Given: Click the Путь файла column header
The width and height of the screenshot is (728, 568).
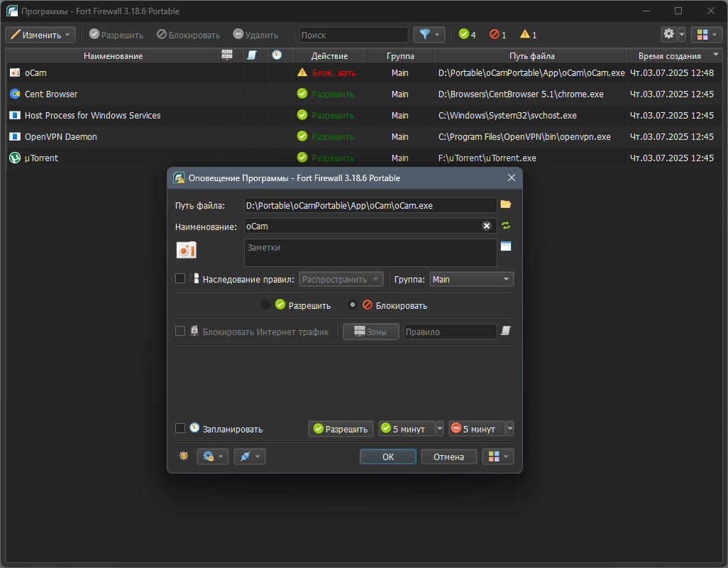Looking at the screenshot, I should click(x=531, y=55).
